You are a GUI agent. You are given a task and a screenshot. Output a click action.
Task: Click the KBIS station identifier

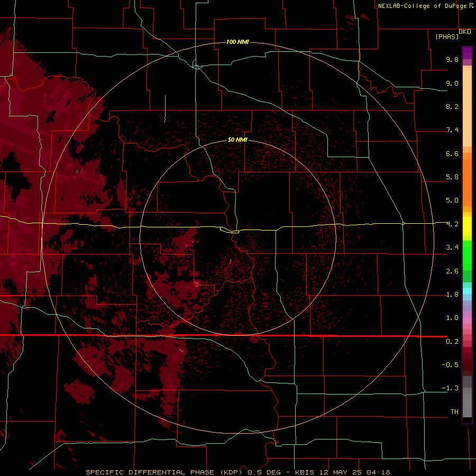(305, 472)
